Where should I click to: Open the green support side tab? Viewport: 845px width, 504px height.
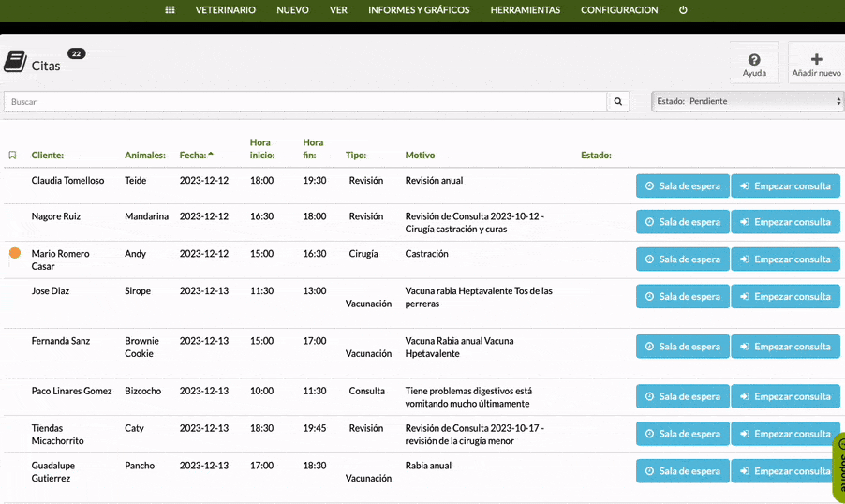838,467
